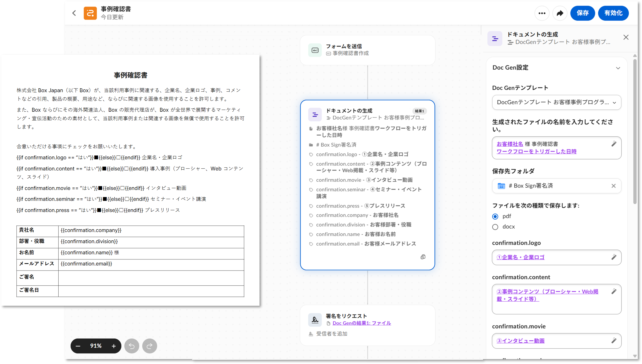Click confirmation.seminar - ④セミナー・イベント講演 row
The image size is (642, 364).
[369, 193]
